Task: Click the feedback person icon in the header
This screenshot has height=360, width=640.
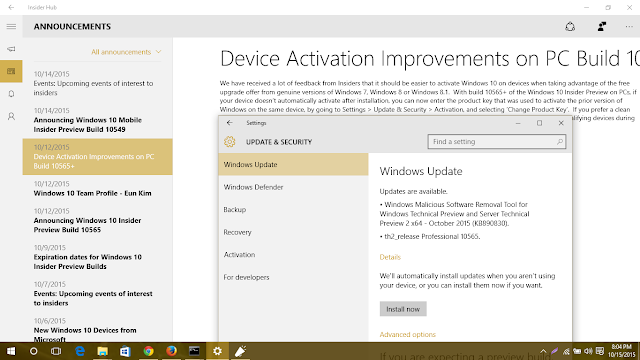Action: (x=602, y=27)
